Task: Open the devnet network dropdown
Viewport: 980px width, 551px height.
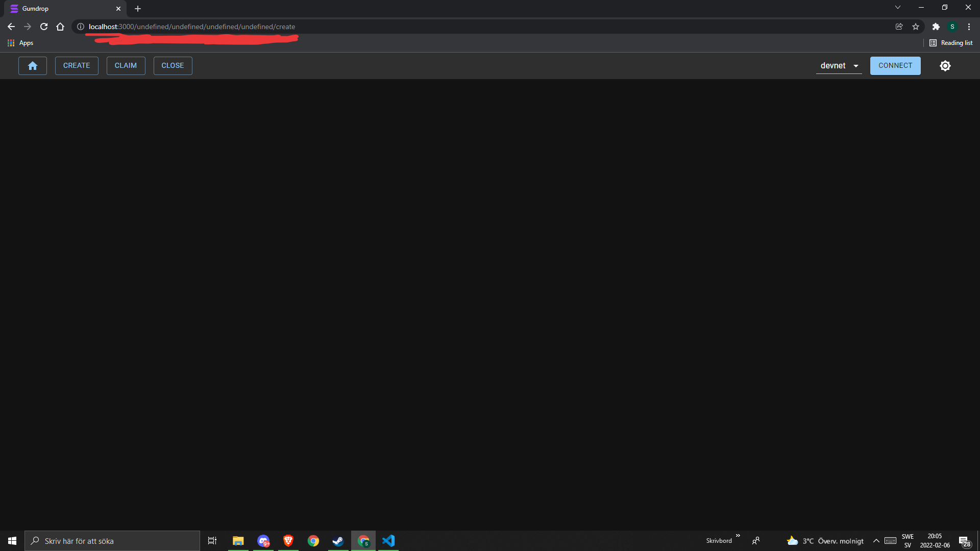Action: point(839,66)
